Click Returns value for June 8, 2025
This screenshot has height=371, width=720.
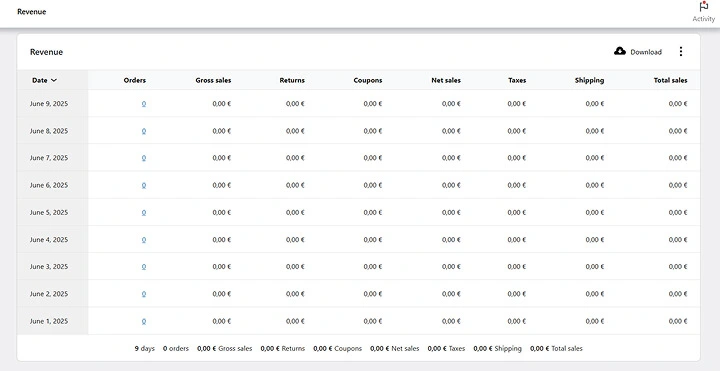(295, 131)
